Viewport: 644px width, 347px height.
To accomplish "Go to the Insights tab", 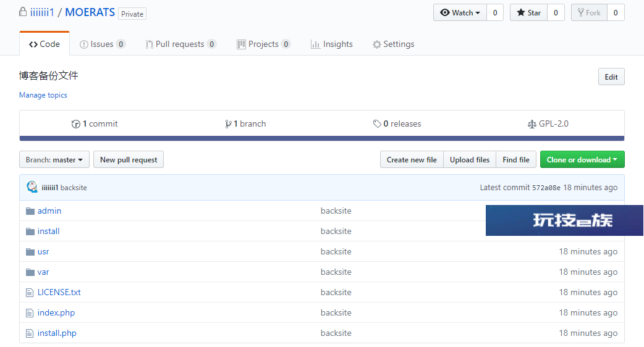I will [332, 44].
